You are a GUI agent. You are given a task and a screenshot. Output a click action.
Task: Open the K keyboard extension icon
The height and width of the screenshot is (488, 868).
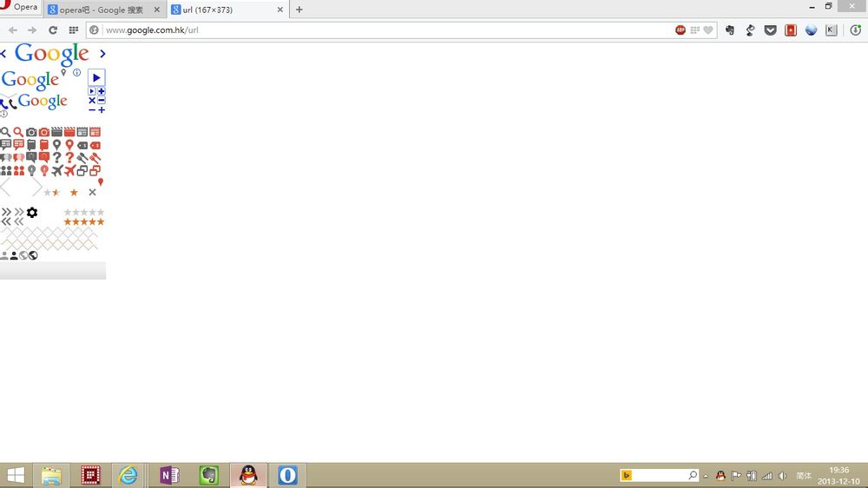(831, 30)
